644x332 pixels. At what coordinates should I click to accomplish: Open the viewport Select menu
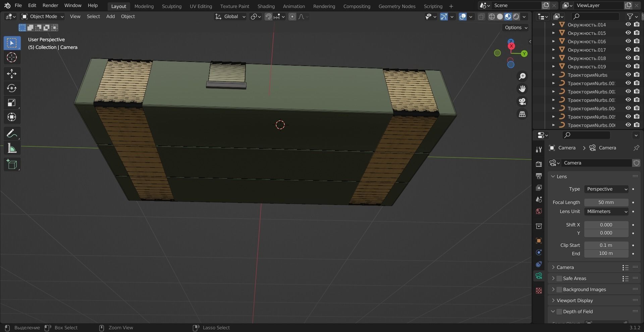pyautogui.click(x=93, y=16)
